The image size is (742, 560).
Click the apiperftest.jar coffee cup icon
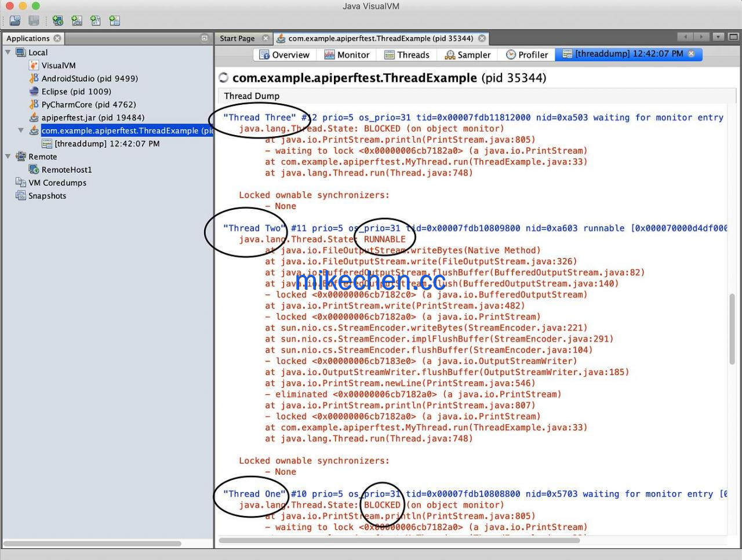34,118
